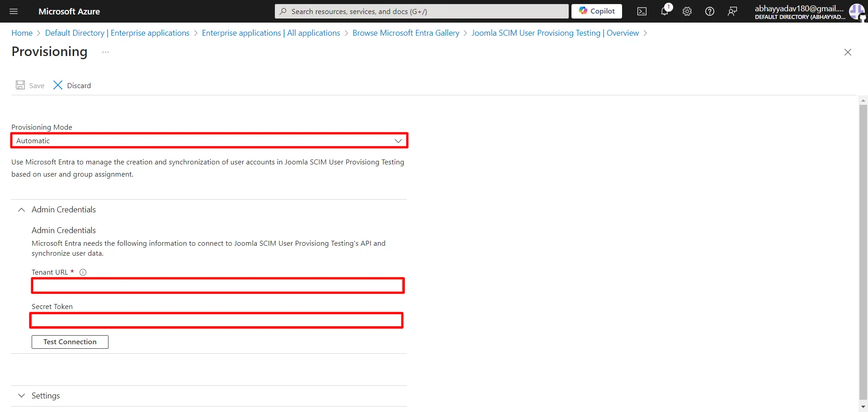Click the scrollbar down arrow

tap(863, 407)
